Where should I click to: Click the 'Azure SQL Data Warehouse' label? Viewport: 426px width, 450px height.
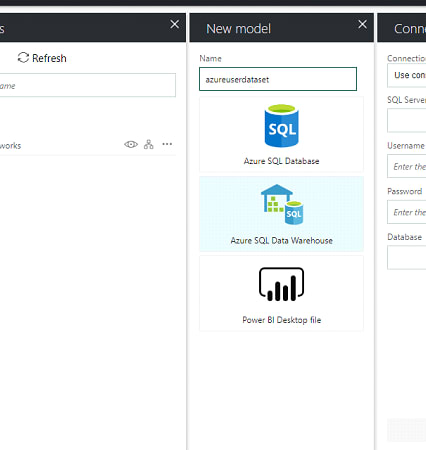coord(282,241)
